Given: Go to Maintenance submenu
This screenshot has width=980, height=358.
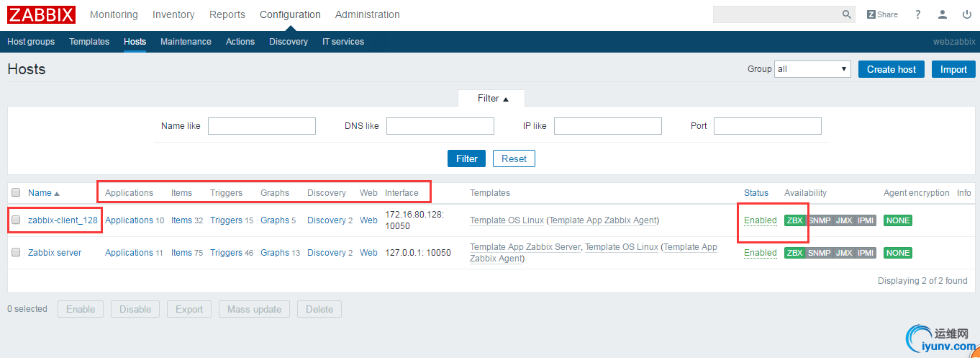Looking at the screenshot, I should coord(186,42).
